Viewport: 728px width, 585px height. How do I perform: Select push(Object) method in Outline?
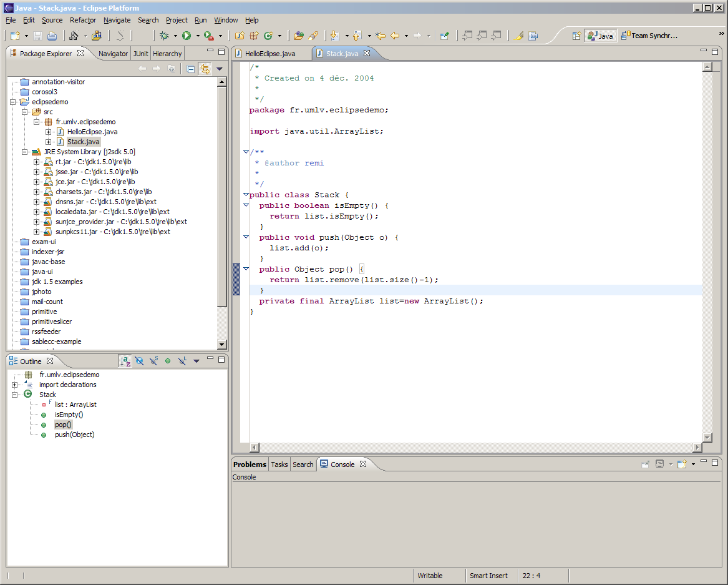click(x=74, y=435)
